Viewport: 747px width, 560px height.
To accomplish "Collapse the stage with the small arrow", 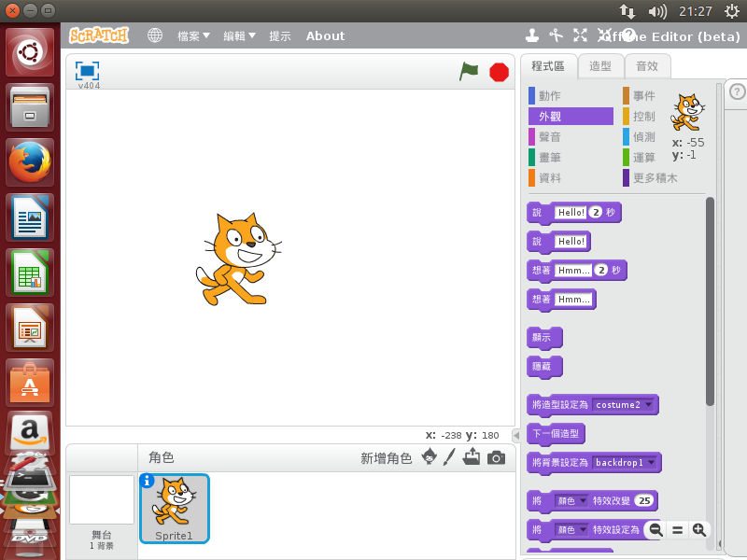I will coord(516,435).
